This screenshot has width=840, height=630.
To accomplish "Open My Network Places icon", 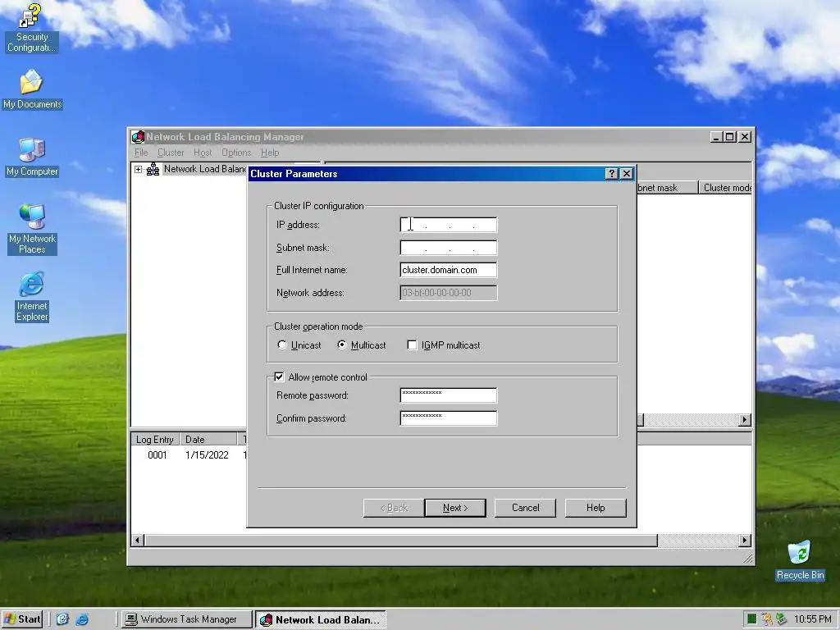I will point(32,230).
